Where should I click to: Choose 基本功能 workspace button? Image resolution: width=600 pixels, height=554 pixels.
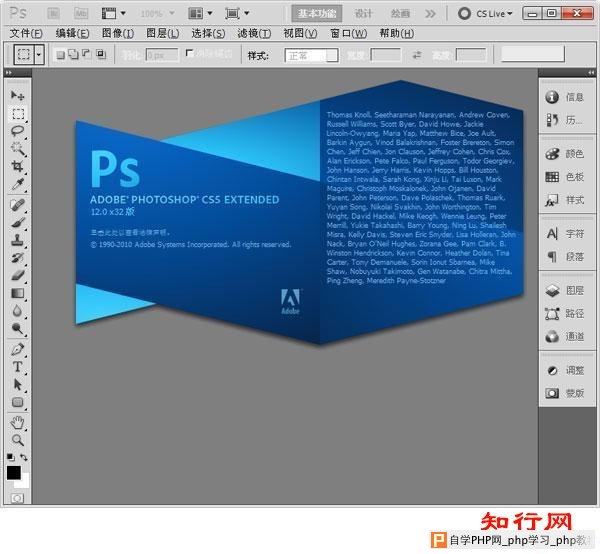tap(317, 14)
